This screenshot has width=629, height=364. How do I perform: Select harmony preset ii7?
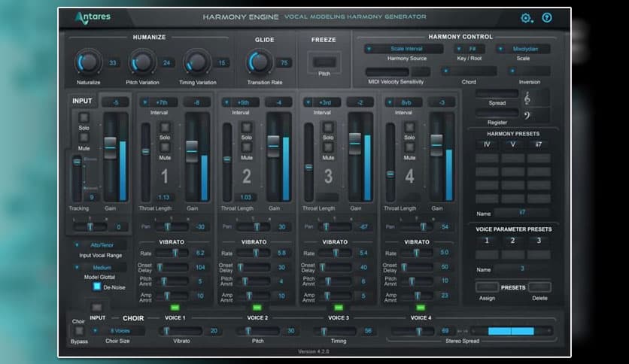click(539, 144)
